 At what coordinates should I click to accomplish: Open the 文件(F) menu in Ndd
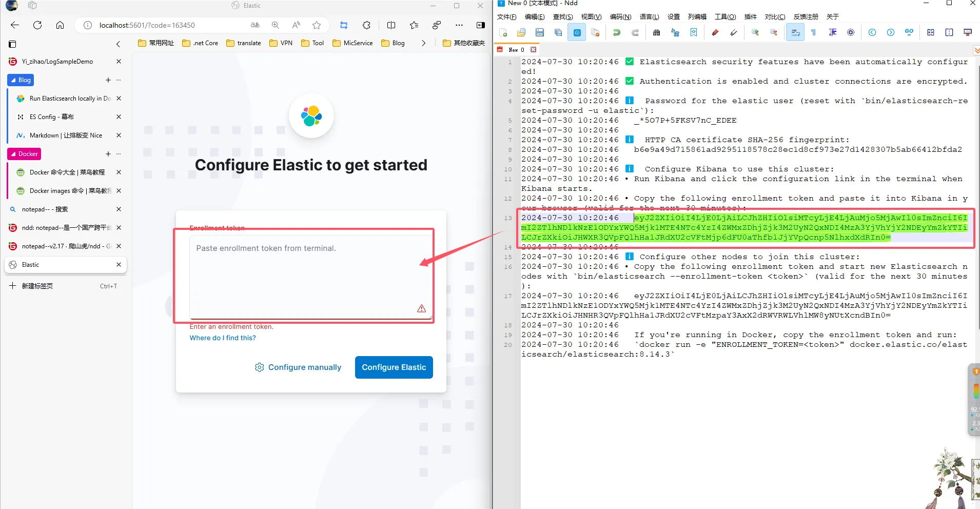[506, 17]
